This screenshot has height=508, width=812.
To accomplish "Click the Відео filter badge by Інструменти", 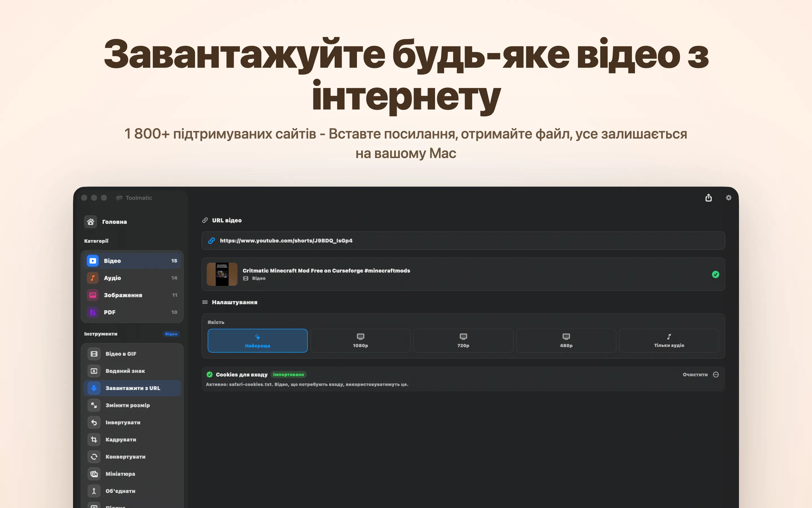I will click(171, 334).
